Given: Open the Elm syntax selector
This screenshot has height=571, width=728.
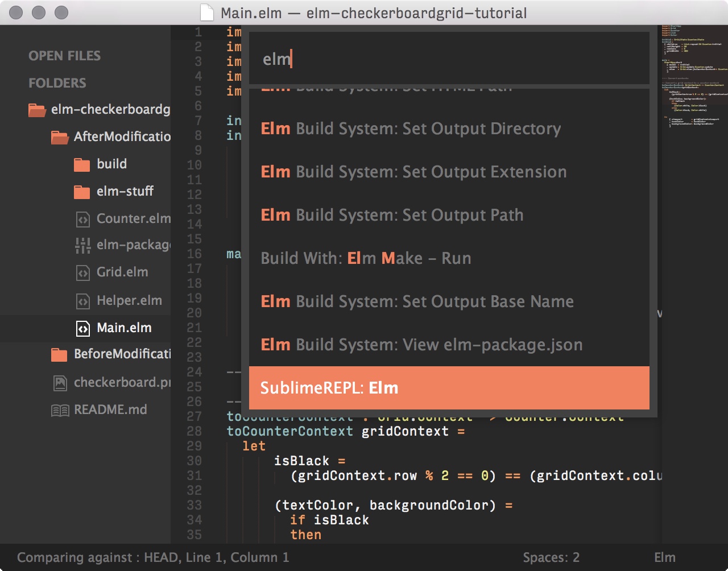Looking at the screenshot, I should [667, 558].
